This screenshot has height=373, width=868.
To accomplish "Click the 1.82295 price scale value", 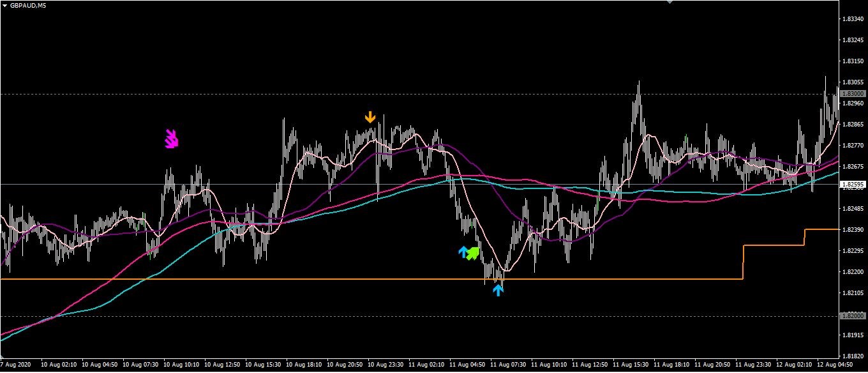I will (853, 251).
